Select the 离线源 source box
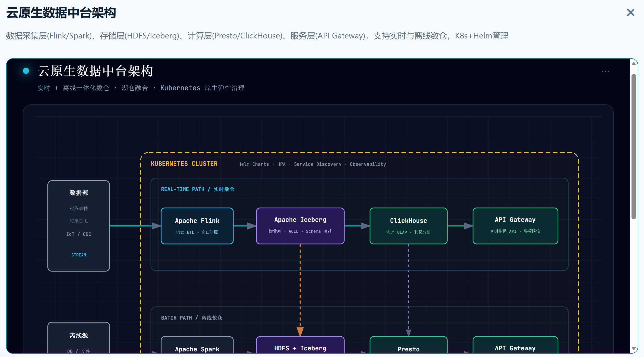The width and height of the screenshot is (644, 357). point(79,338)
